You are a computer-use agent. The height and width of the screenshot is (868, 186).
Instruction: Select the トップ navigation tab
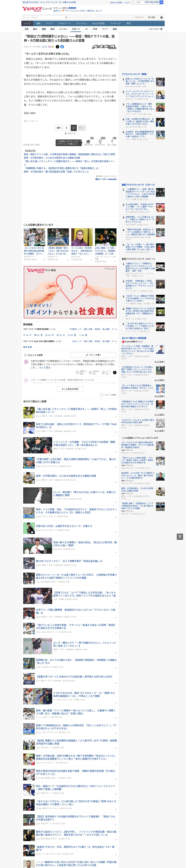tap(27, 24)
